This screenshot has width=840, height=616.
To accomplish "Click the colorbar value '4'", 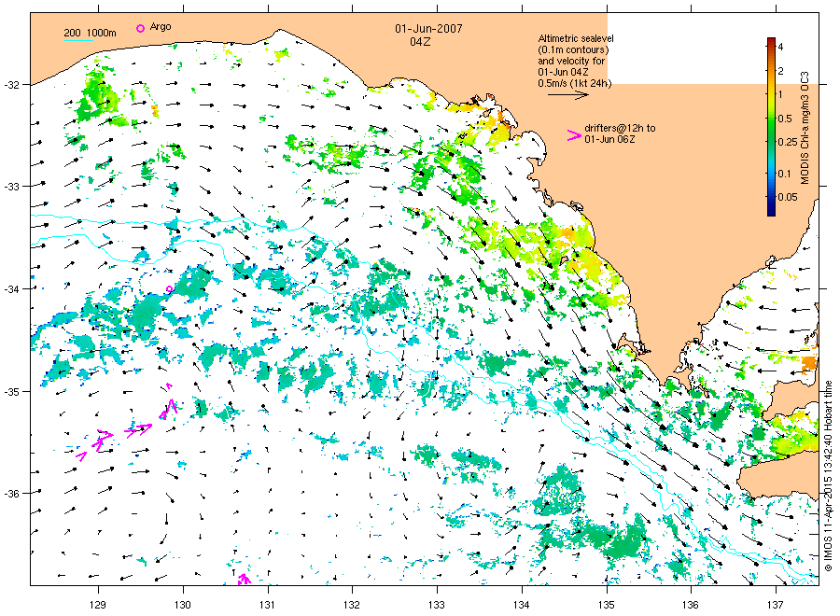I will (x=780, y=48).
